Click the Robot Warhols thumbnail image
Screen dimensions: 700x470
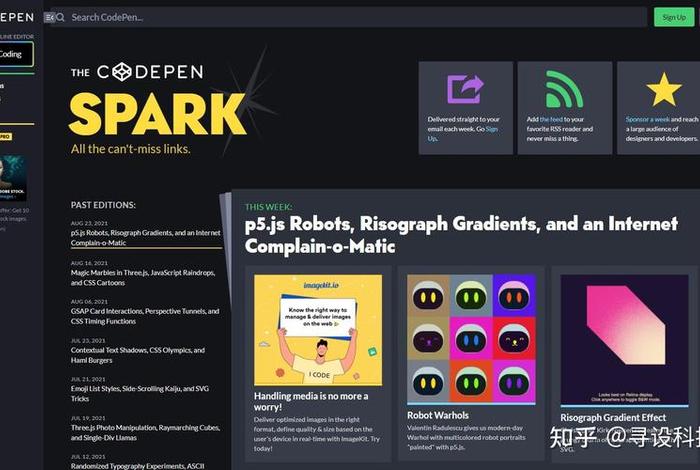471,339
